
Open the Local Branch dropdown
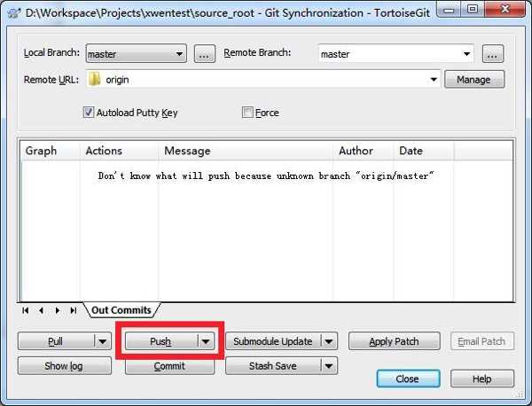pos(136,53)
